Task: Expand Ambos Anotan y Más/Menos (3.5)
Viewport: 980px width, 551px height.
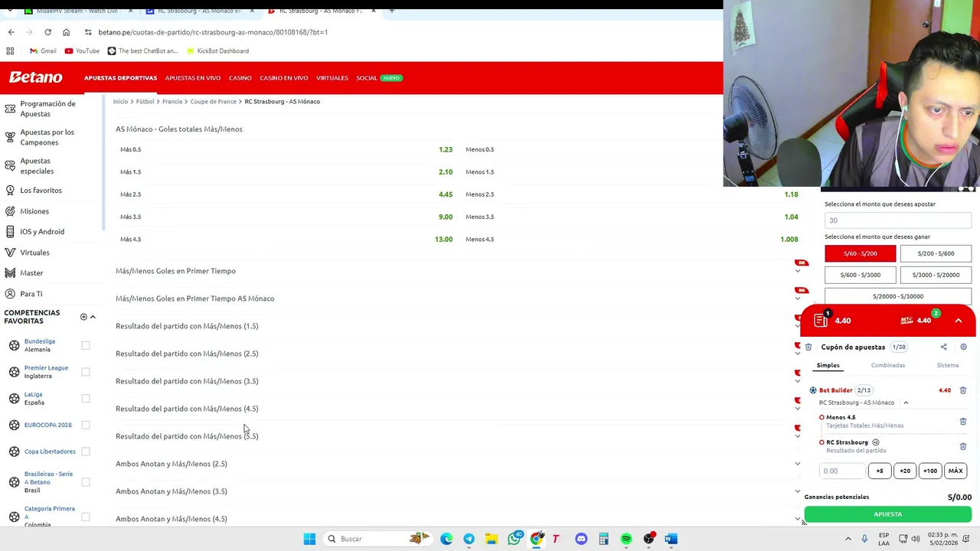Action: tap(798, 491)
